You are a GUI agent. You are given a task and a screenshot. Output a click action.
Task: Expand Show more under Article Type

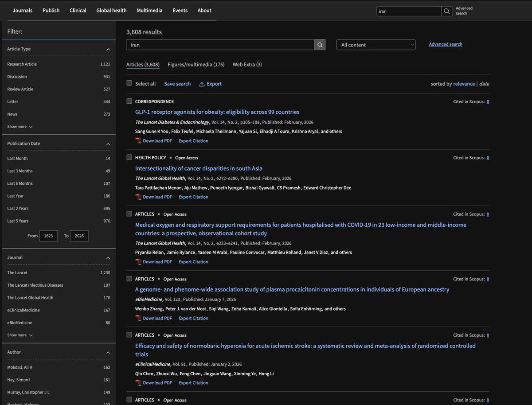tap(20, 127)
